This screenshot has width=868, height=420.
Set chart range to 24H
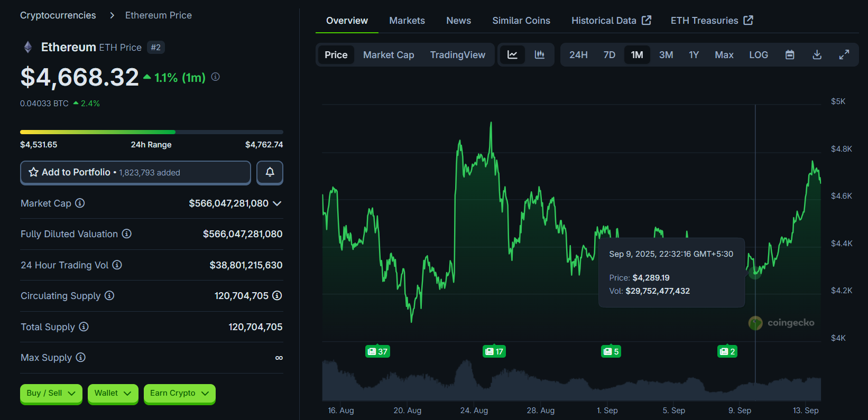(578, 55)
